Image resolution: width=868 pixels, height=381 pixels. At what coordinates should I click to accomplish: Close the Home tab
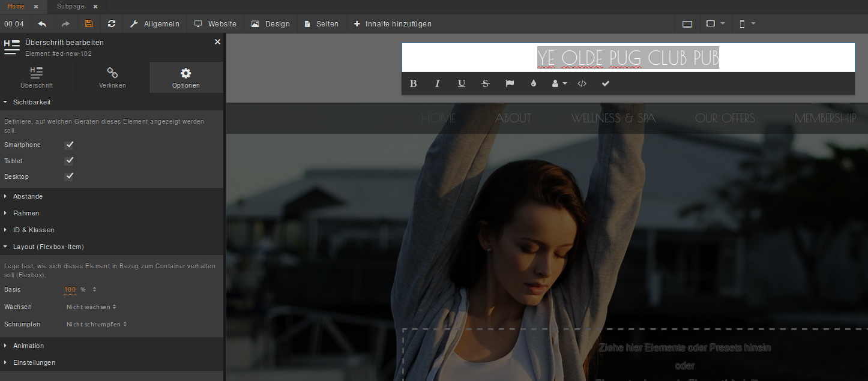[x=35, y=7]
